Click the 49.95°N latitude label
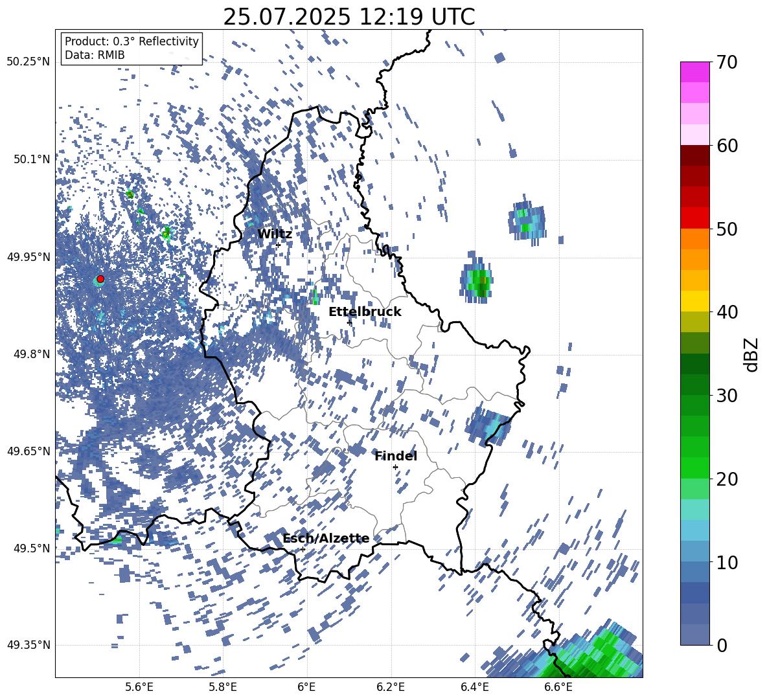The height and width of the screenshot is (700, 767). click(x=29, y=256)
